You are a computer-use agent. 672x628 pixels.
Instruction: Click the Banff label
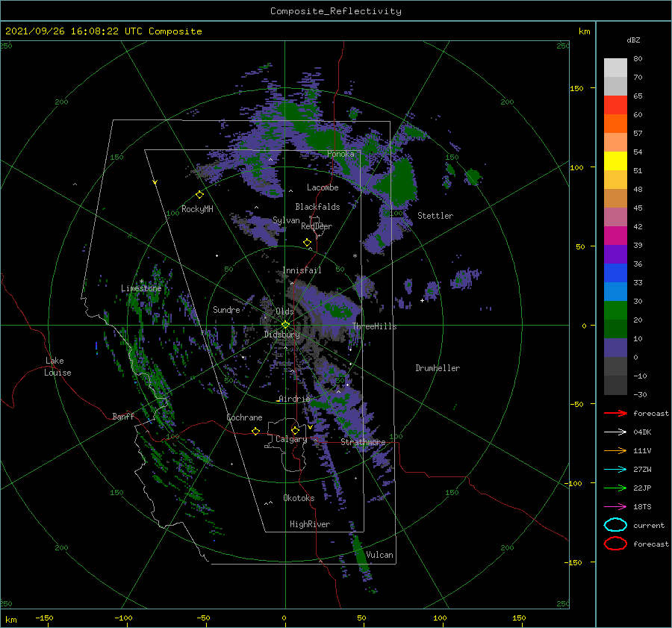[123, 416]
